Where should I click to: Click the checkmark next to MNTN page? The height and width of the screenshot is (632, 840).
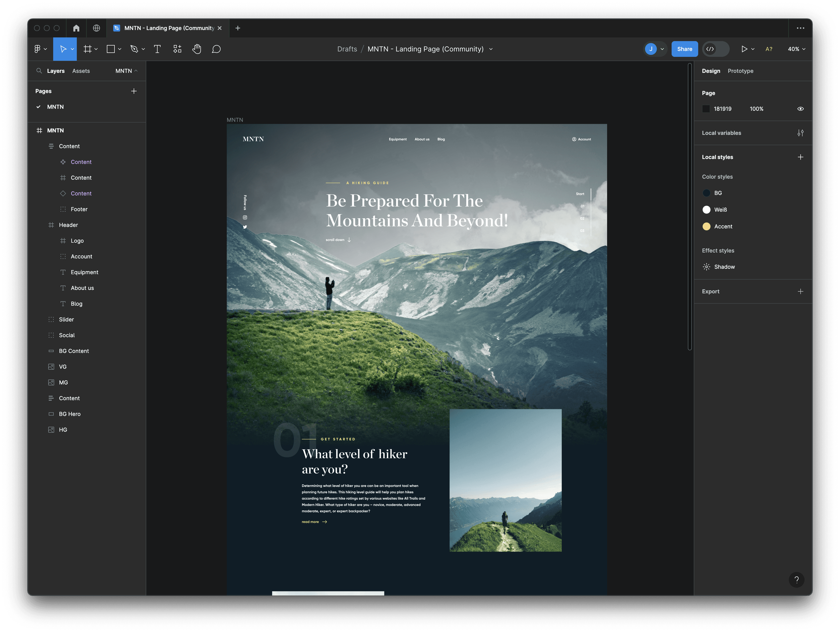[x=38, y=107]
